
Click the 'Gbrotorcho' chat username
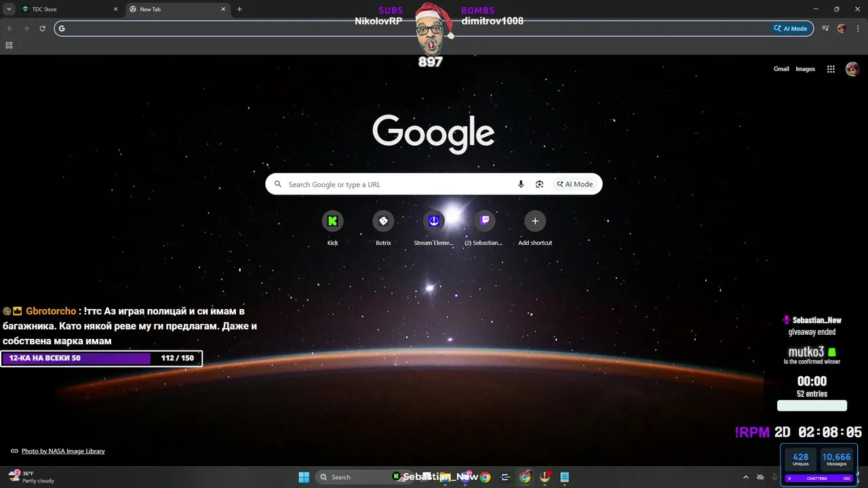[x=51, y=311]
